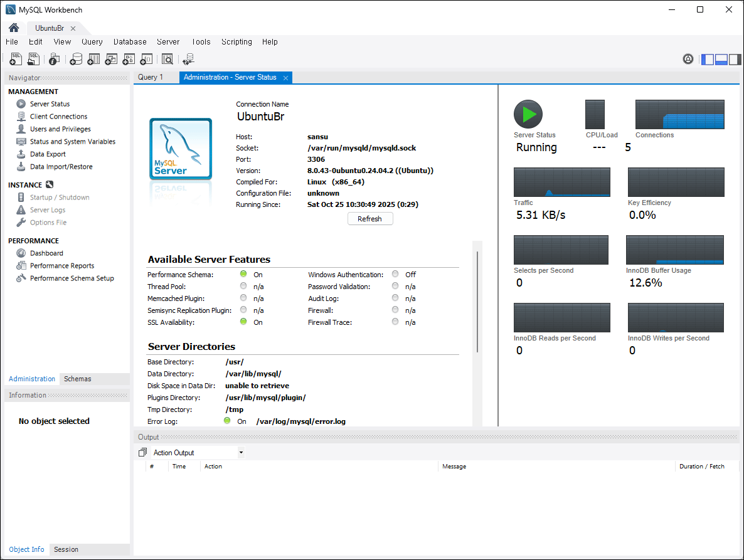Create a new view toolbar icon
This screenshot has height=560, width=744.
pyautogui.click(x=111, y=59)
